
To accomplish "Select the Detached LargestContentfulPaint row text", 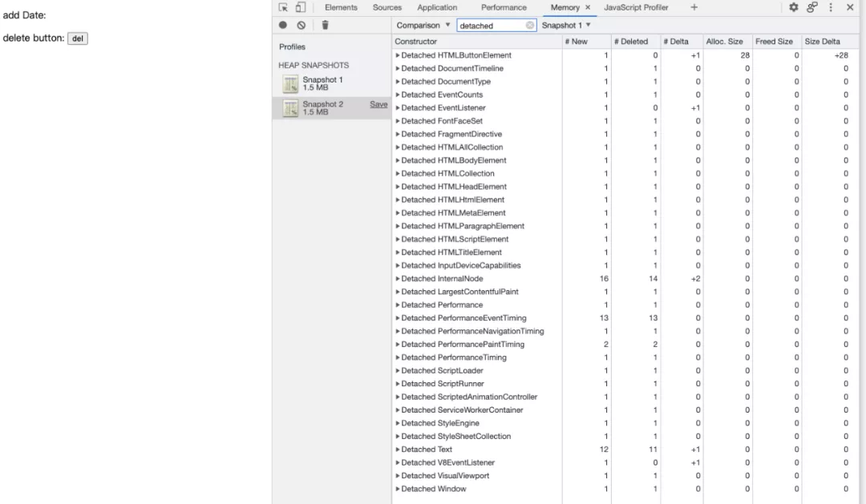I will (x=459, y=292).
